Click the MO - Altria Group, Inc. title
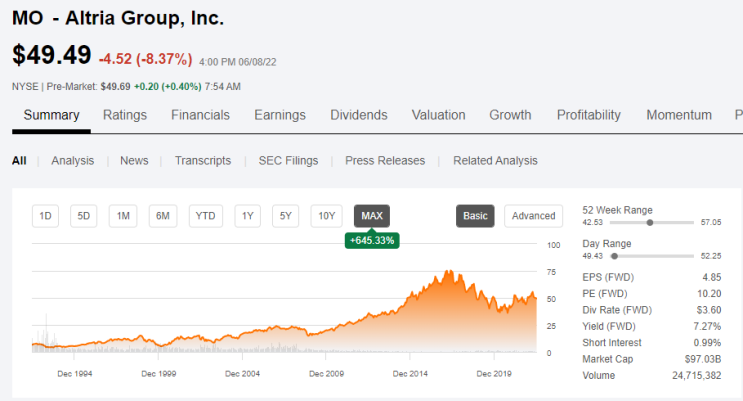743x401 pixels. pyautogui.click(x=118, y=18)
